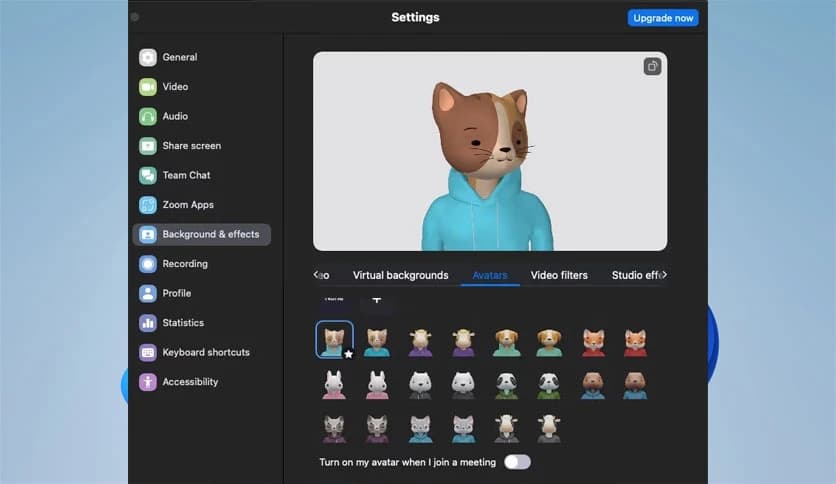Viewport: 836px width, 484px height.
Task: Click the plus tile to add avatar
Action: (x=377, y=302)
